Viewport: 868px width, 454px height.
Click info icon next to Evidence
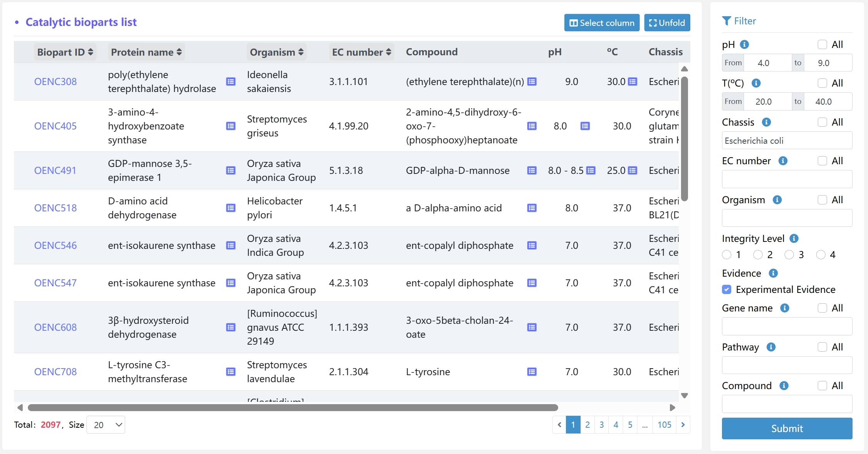(x=773, y=273)
